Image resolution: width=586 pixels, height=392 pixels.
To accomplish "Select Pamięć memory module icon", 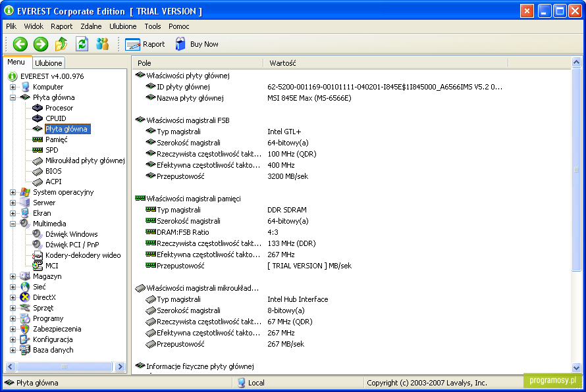I will point(38,139).
